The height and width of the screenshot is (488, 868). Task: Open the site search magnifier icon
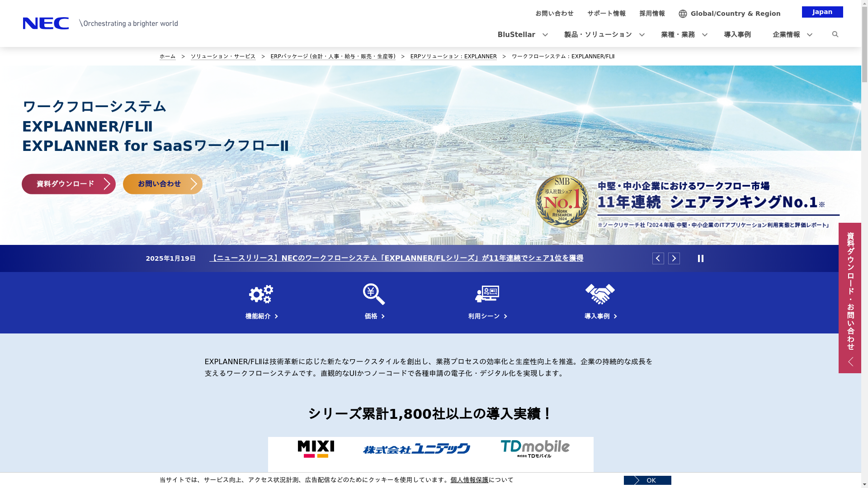point(835,34)
